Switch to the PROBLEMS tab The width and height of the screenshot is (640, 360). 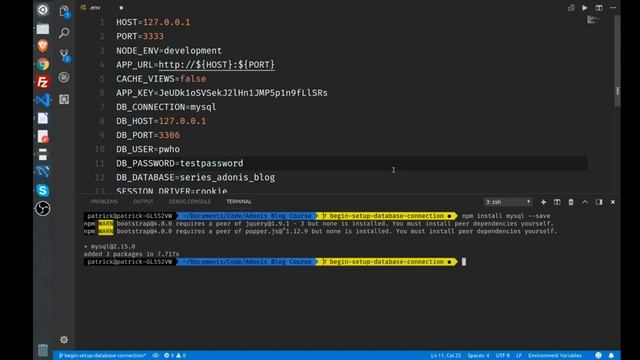click(104, 202)
